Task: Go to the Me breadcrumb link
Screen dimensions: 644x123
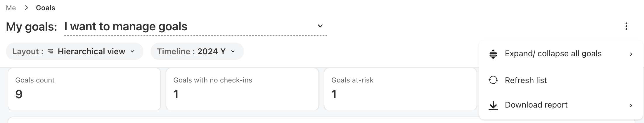Action: point(11,8)
